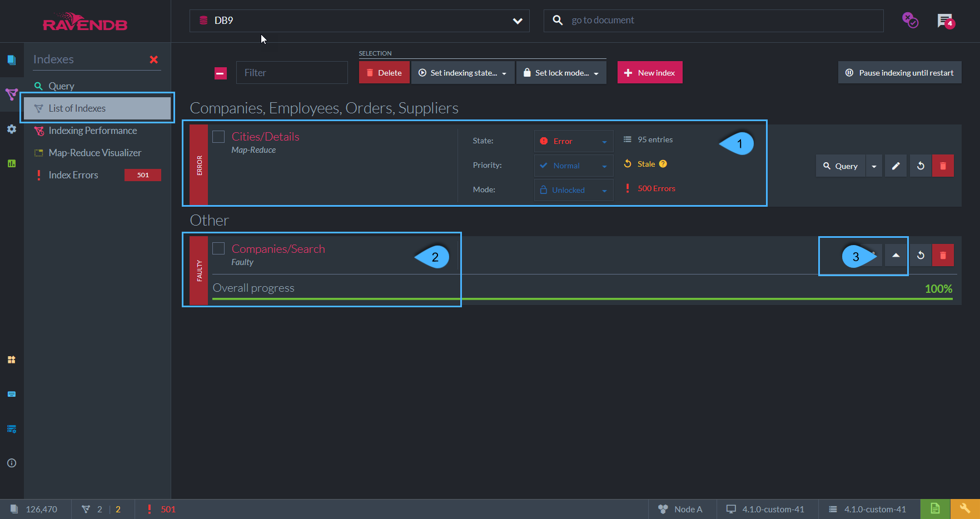Image resolution: width=980 pixels, height=519 pixels.
Task: Collapse Companies/Search details with up arrow
Action: (896, 255)
